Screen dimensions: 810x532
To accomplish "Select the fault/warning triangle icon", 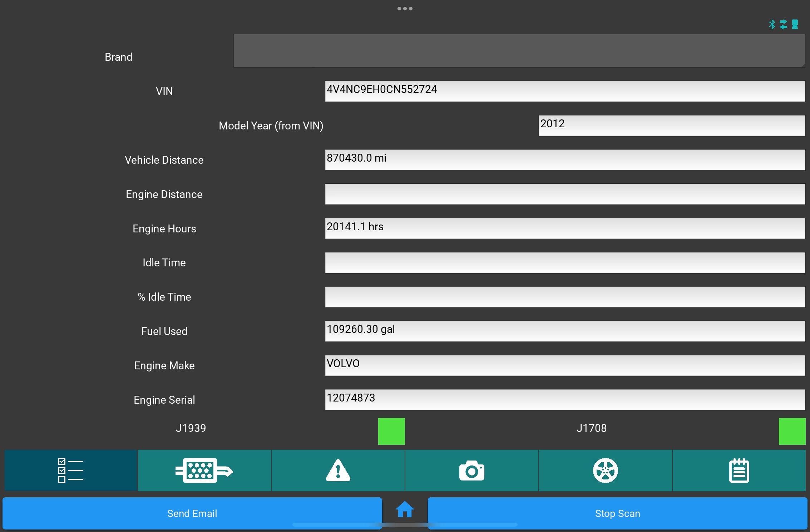I will tap(338, 470).
